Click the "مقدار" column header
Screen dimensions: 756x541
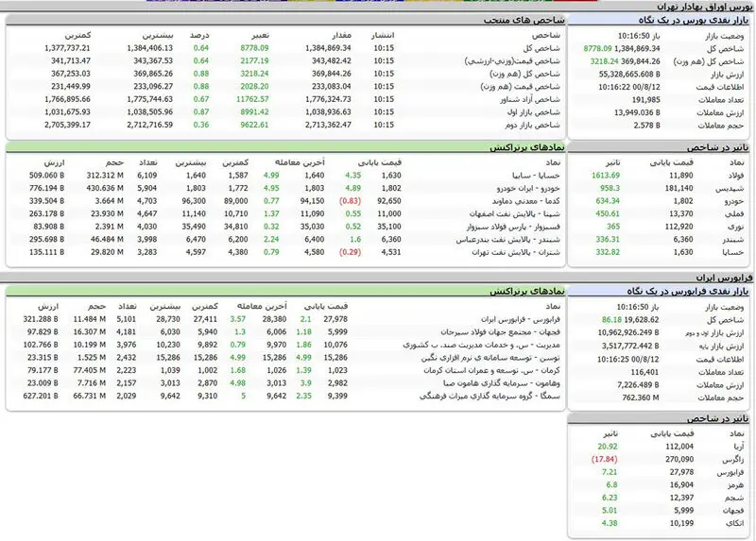[x=341, y=35]
